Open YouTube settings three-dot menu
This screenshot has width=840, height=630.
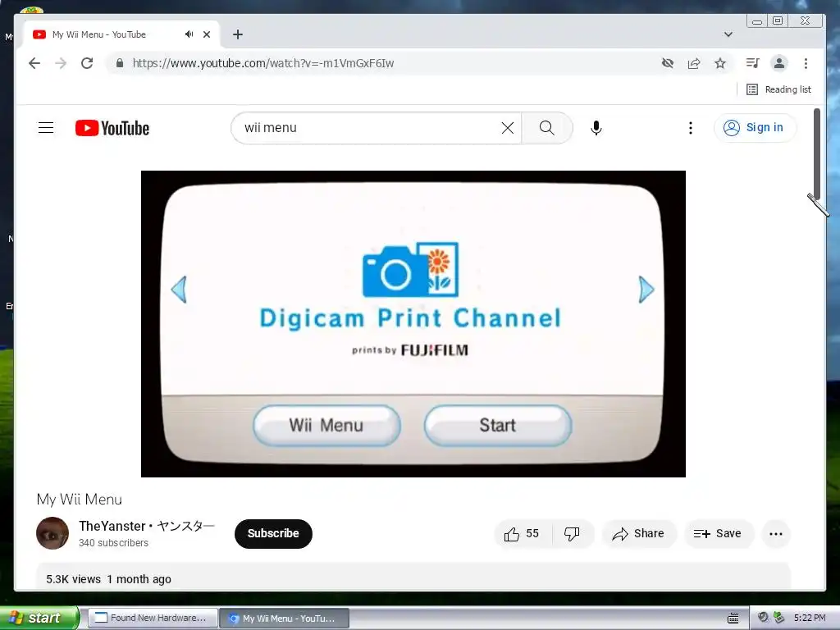(x=691, y=127)
